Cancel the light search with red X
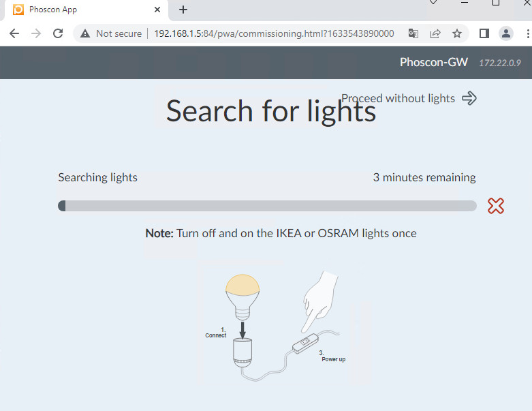532x411 pixels. [x=496, y=206]
